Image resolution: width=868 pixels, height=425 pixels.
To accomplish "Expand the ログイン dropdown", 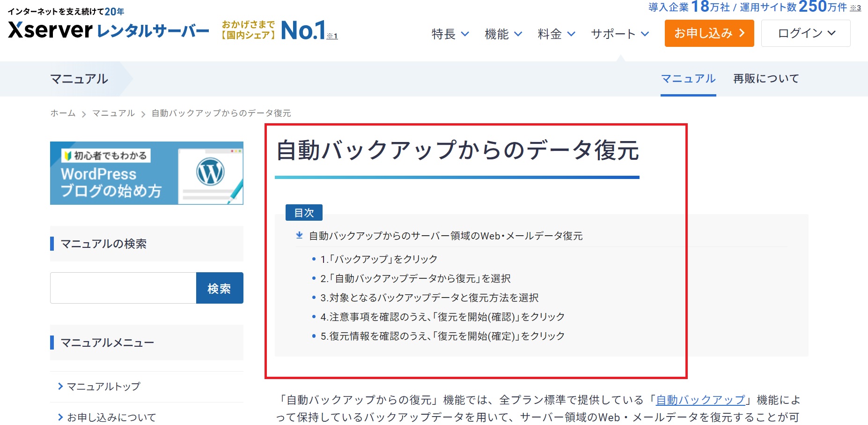I will [805, 33].
